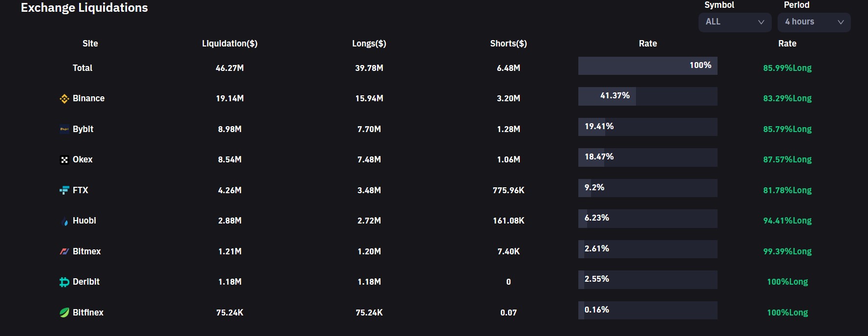Click Deribit's 100%Long rate text

tap(787, 282)
